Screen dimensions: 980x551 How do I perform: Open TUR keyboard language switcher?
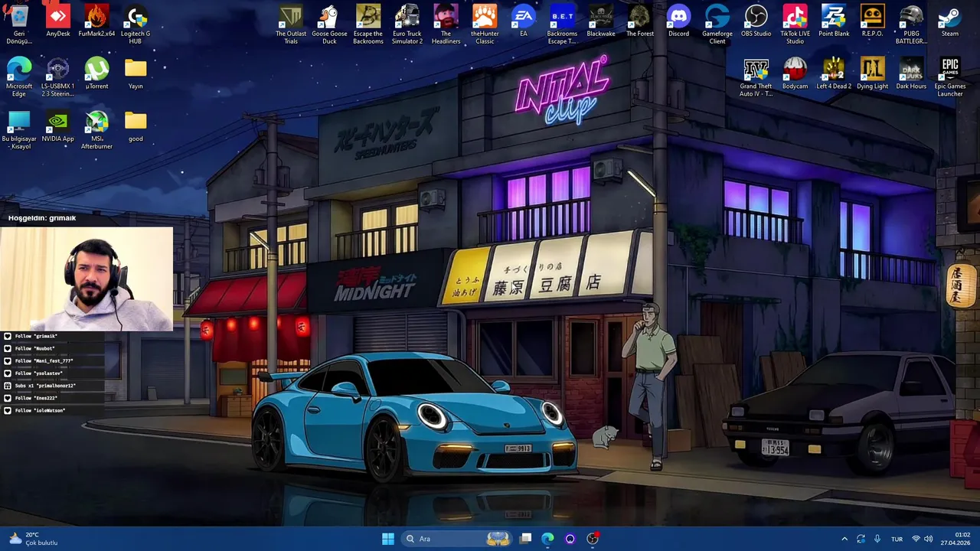(x=897, y=539)
